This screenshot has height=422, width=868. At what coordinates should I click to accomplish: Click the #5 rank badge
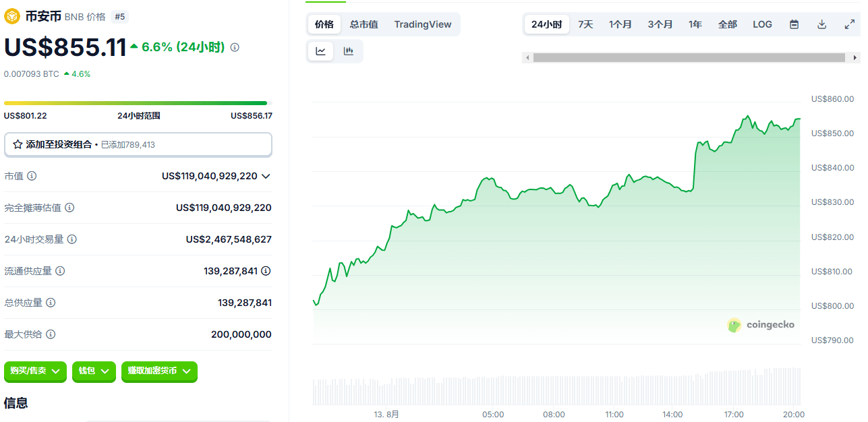click(x=119, y=17)
